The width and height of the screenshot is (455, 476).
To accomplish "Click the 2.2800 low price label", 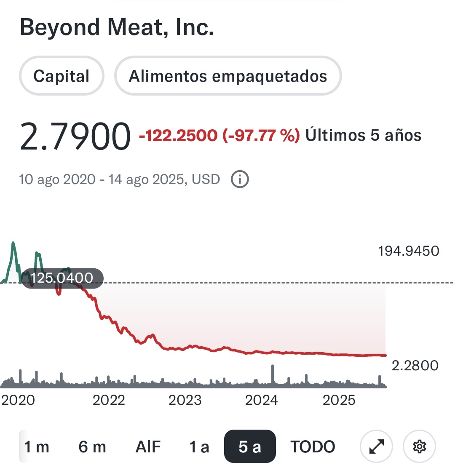I will pos(415,366).
